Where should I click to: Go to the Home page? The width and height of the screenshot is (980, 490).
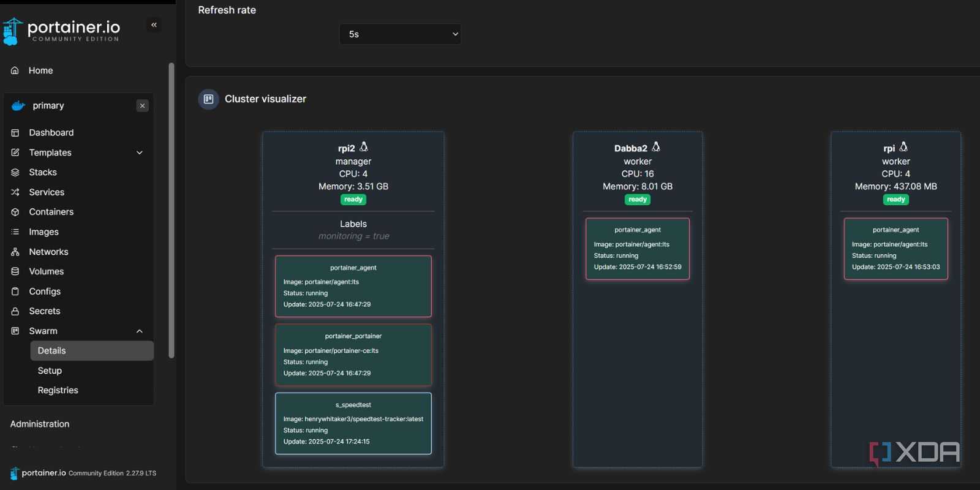[x=40, y=70]
